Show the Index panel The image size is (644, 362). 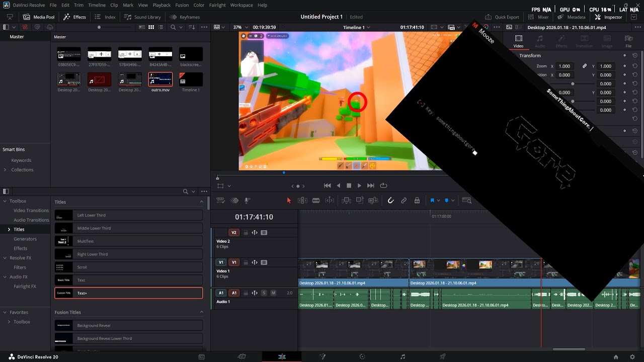coord(105,17)
